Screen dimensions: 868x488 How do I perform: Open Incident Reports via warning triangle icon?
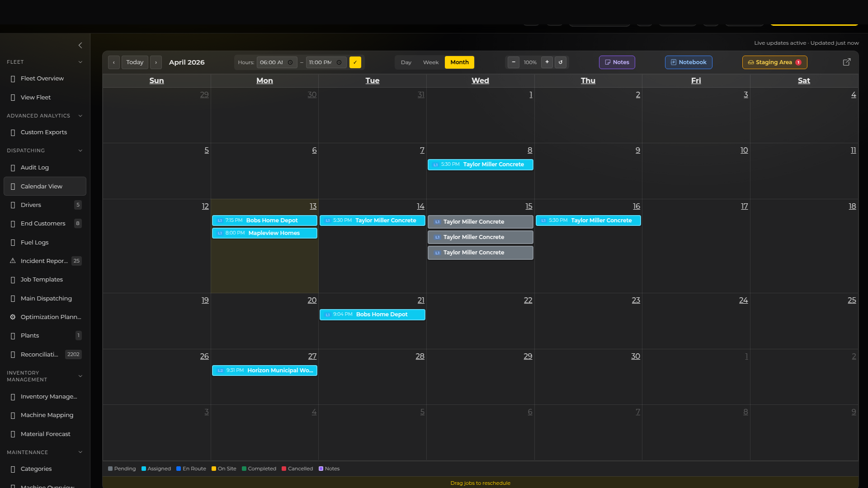click(x=12, y=261)
